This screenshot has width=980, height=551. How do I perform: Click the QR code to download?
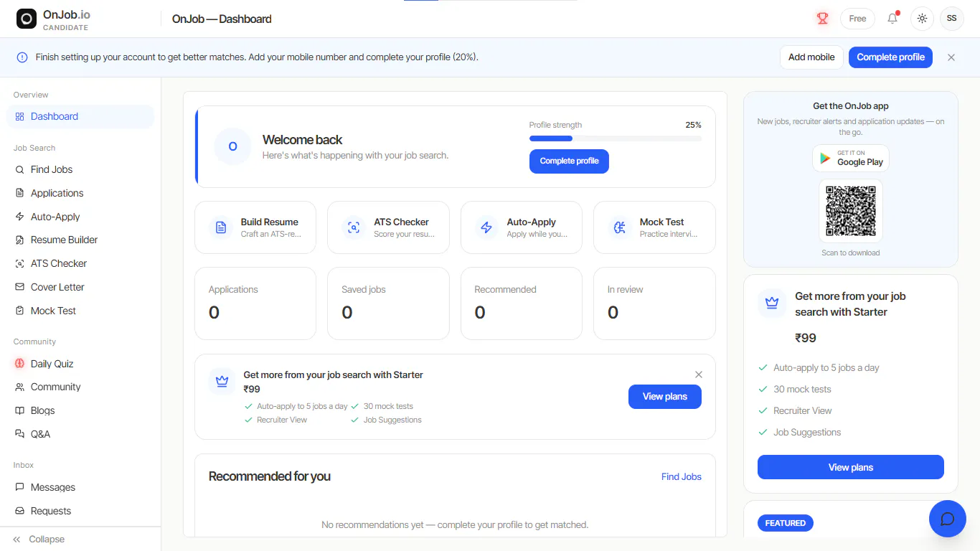(x=851, y=211)
